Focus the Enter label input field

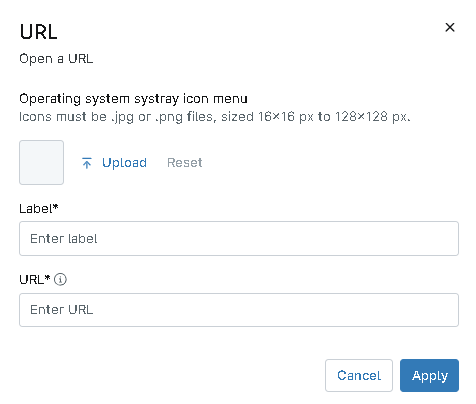239,238
